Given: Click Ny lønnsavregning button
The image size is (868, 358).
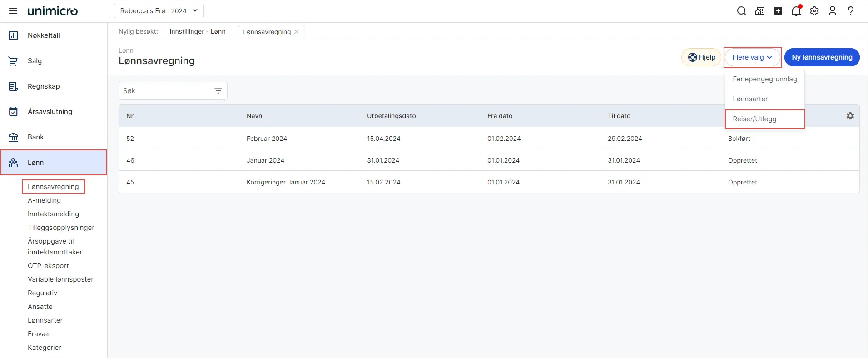Looking at the screenshot, I should click(x=822, y=57).
